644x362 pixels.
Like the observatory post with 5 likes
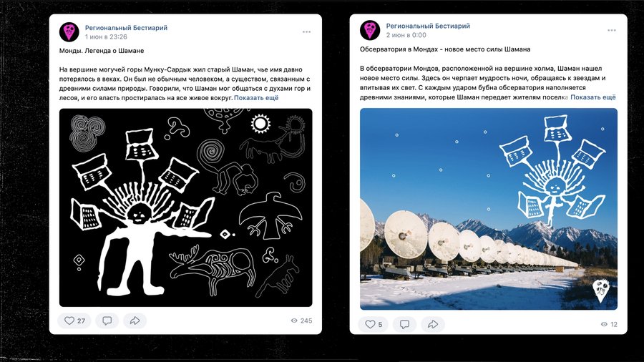[374, 324]
